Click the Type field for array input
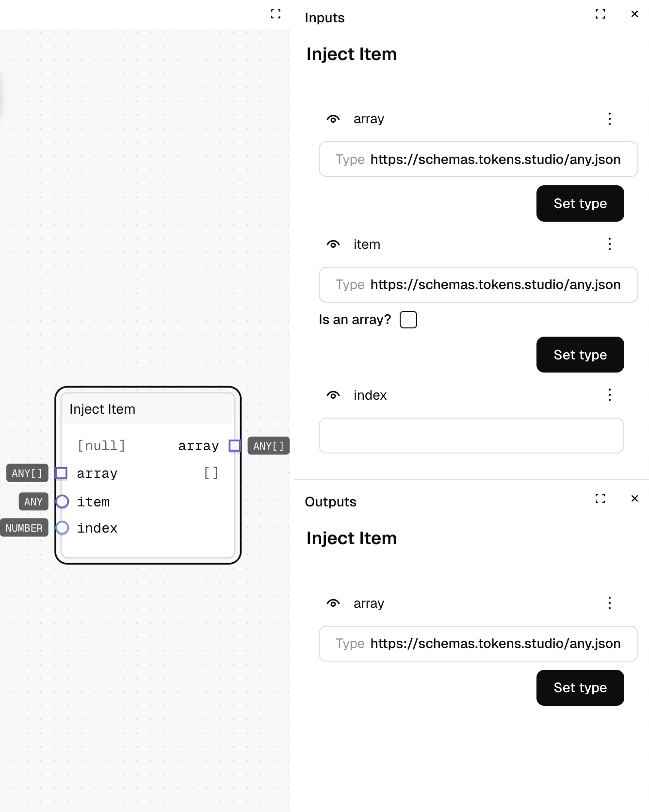 tap(478, 159)
